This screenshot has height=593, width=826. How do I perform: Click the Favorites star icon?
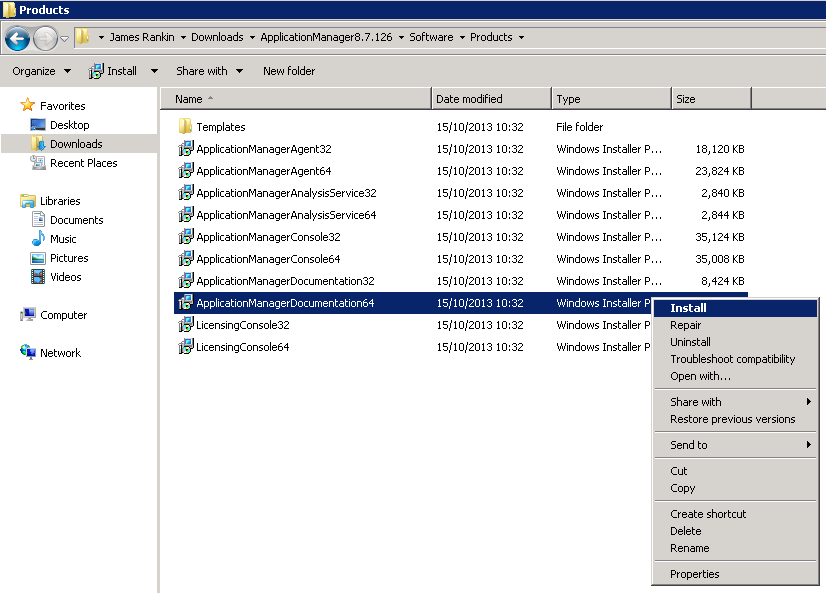[x=27, y=105]
